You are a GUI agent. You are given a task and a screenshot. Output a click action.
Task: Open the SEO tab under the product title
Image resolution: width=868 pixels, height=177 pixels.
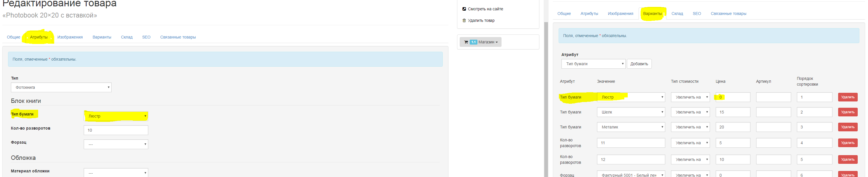click(x=146, y=37)
